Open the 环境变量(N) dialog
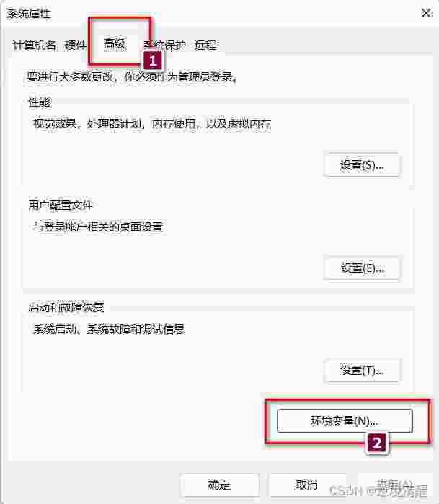The height and width of the screenshot is (504, 439). tap(345, 420)
